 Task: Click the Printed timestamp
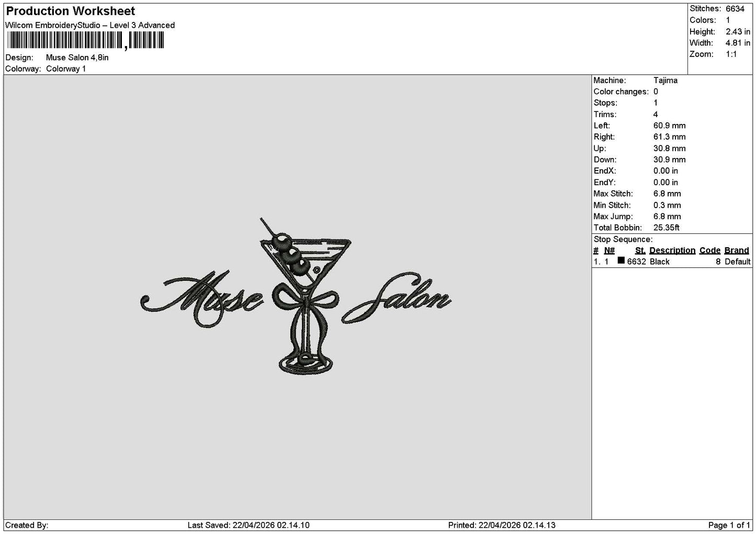pyautogui.click(x=502, y=525)
